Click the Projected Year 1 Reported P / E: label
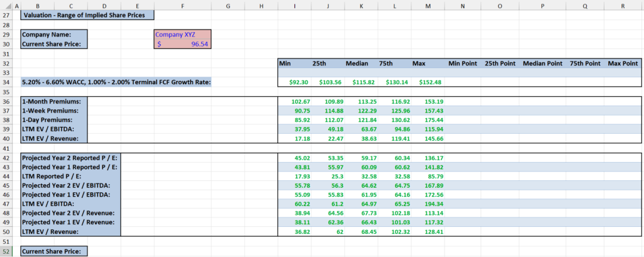Screen dimensions: 644x257 (x=70, y=167)
